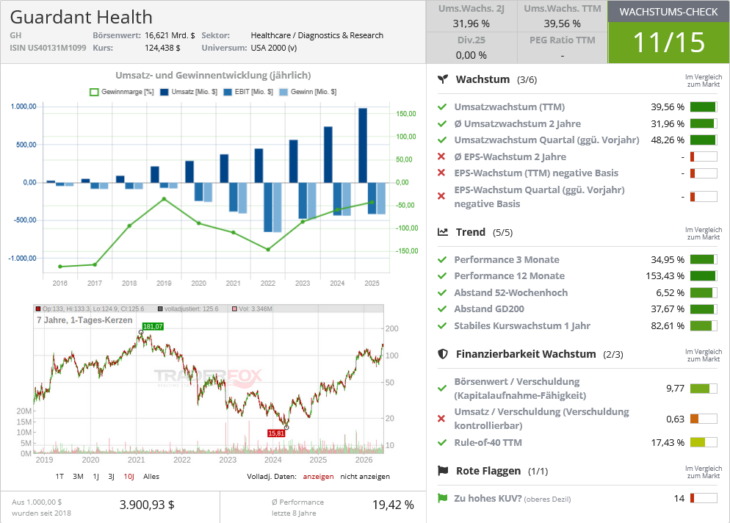Click the red X beside EPS-Wachstum (TTM) negative Basis
Screen dimensions: 730x523
pos(442,173)
